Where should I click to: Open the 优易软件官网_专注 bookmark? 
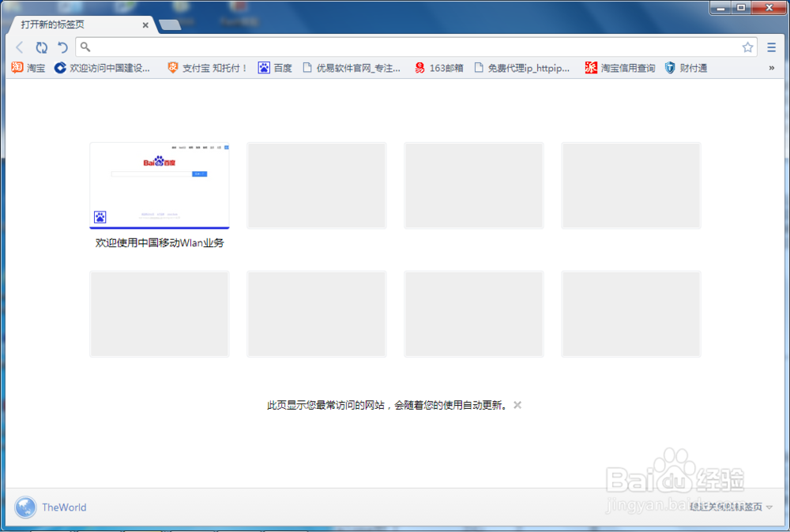pos(352,67)
